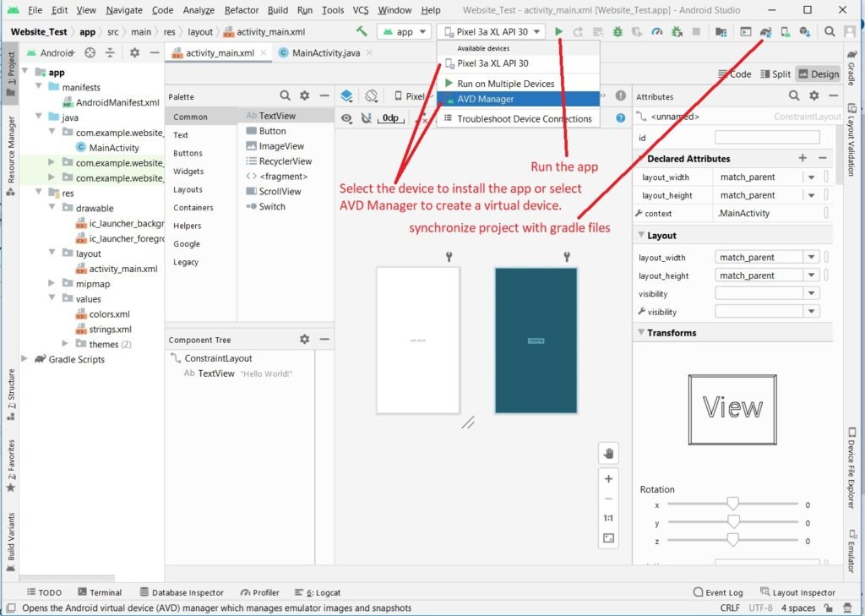Open the Profile app gauge icon
865x616 pixels.
[656, 31]
